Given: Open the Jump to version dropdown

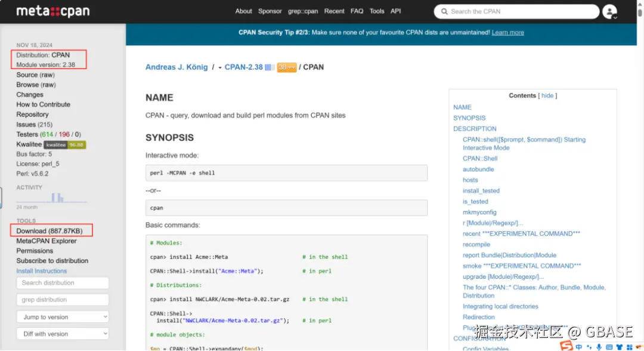Looking at the screenshot, I should [x=63, y=317].
